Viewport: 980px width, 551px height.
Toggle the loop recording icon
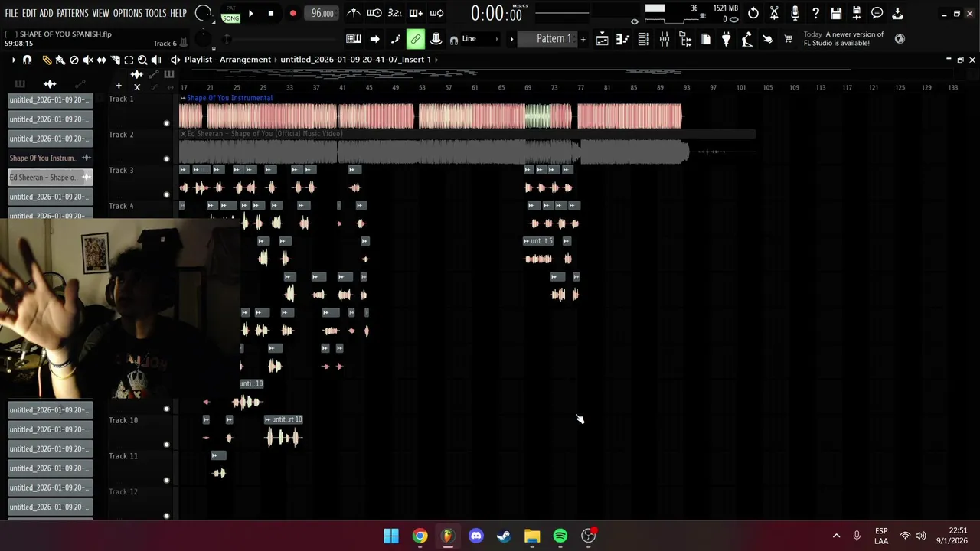pyautogui.click(x=436, y=13)
